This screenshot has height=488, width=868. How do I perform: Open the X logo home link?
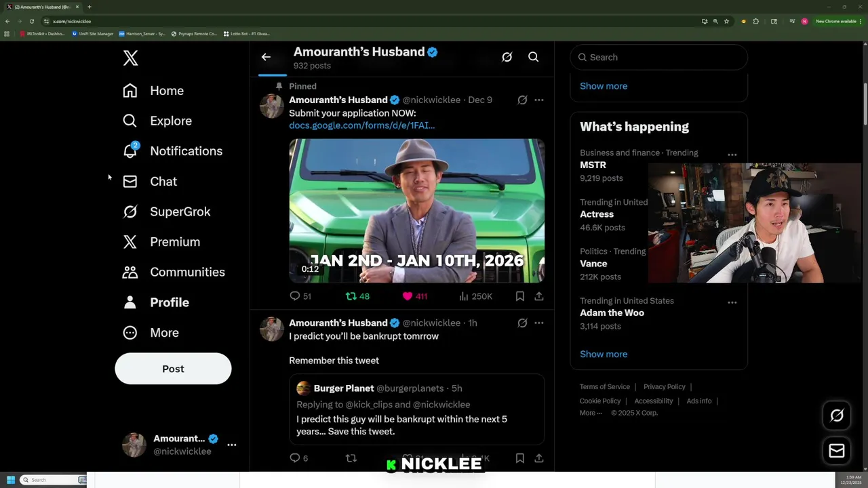coord(131,58)
